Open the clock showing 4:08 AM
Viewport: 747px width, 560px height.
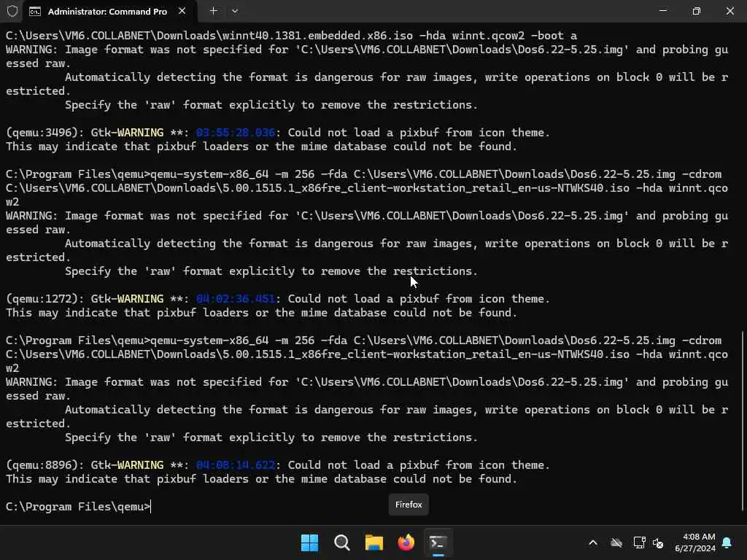(694, 542)
